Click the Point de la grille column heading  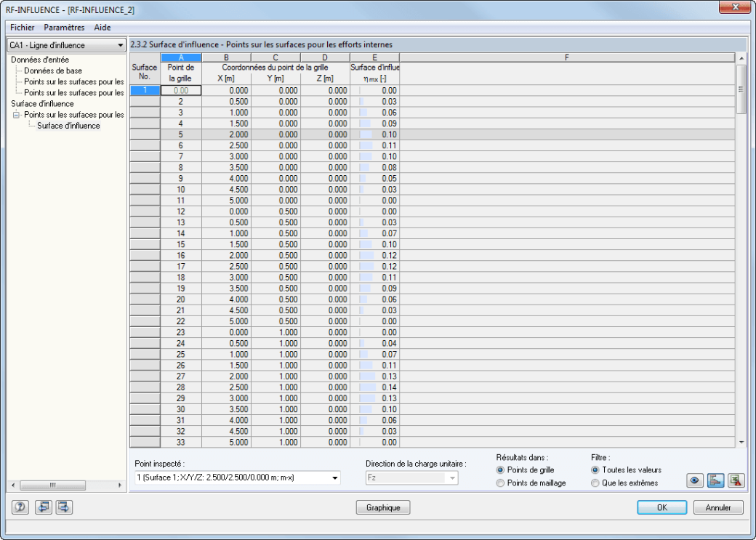coord(181,73)
